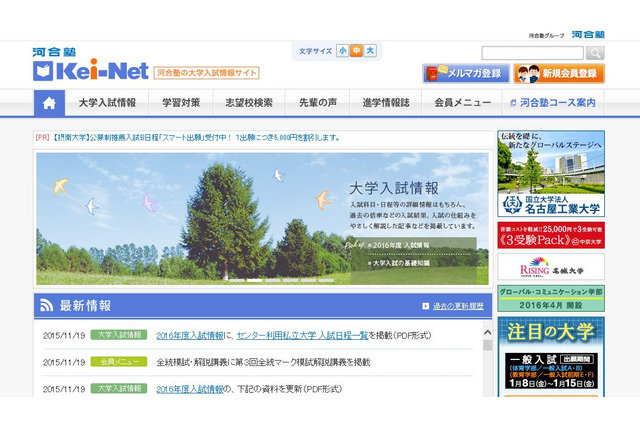This screenshot has width=640, height=426.
Task: Open the 会員メニュー menu
Action: pyautogui.click(x=462, y=103)
